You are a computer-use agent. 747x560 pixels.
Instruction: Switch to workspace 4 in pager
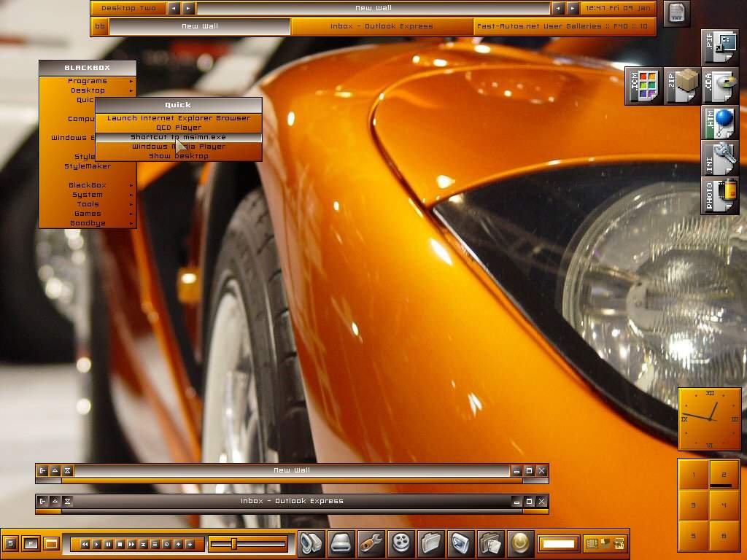pos(724,505)
